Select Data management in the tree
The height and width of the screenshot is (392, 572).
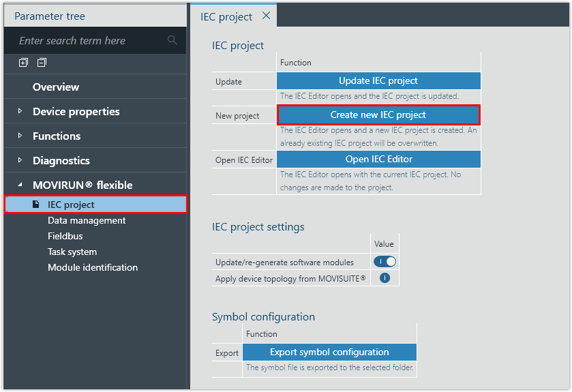pyautogui.click(x=87, y=221)
